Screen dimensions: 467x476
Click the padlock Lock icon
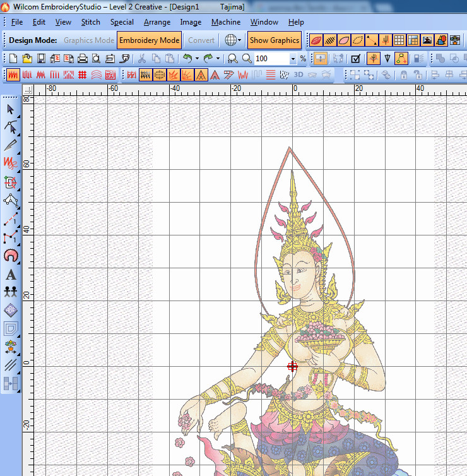click(404, 74)
